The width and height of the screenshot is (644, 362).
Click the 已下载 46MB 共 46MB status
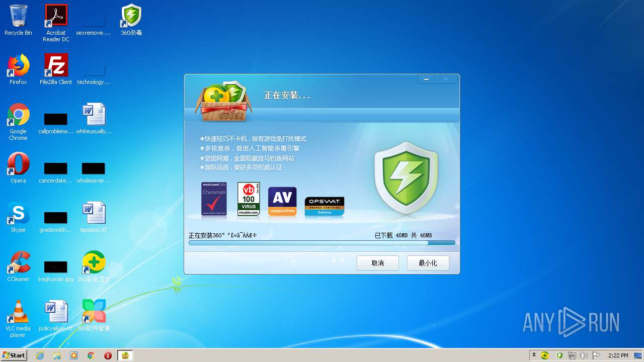pyautogui.click(x=404, y=235)
